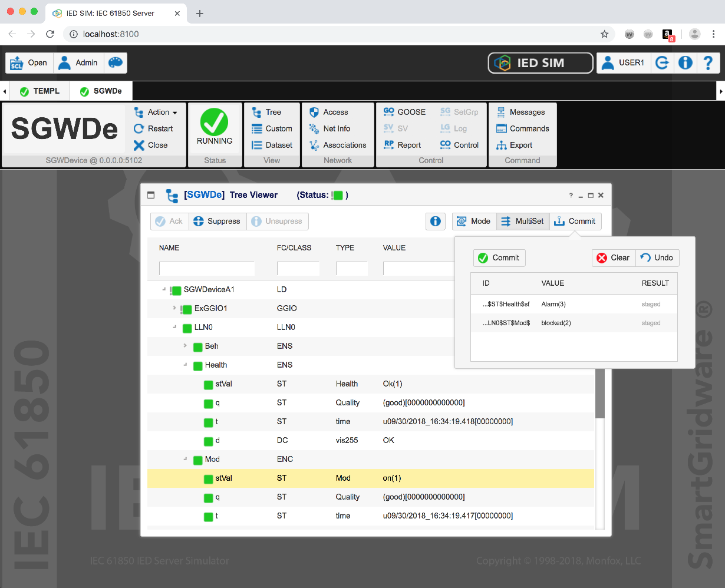Undo the last staged value
This screenshot has height=588, width=725.
[x=657, y=258]
